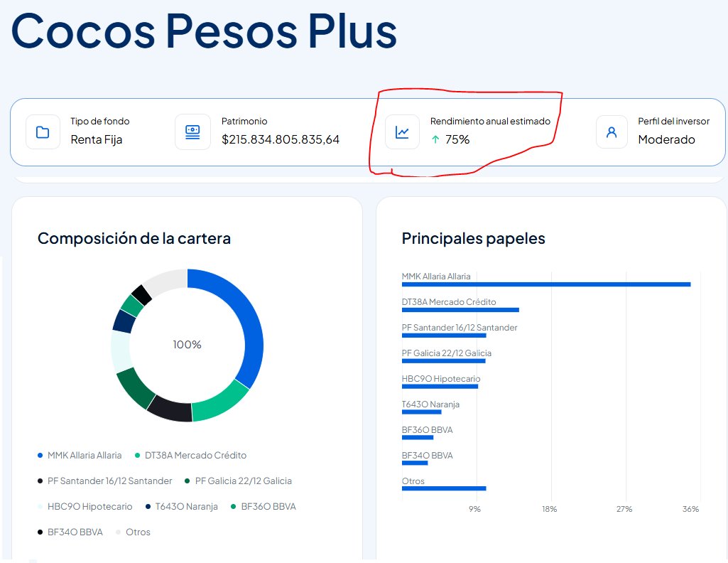Toggle T643O Naranja legend entry
Screen dimensions: 728x563
(x=182, y=506)
